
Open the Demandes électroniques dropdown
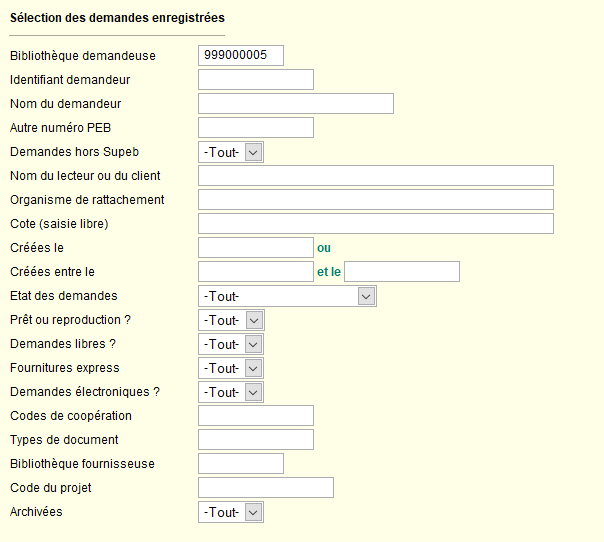pos(231,392)
